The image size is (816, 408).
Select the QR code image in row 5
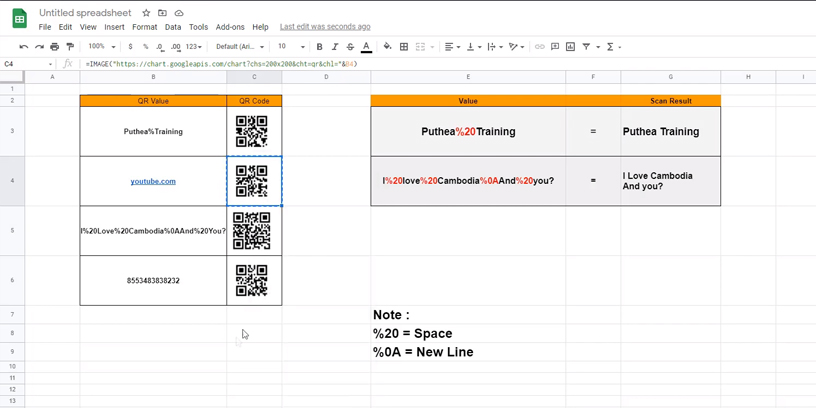(252, 231)
